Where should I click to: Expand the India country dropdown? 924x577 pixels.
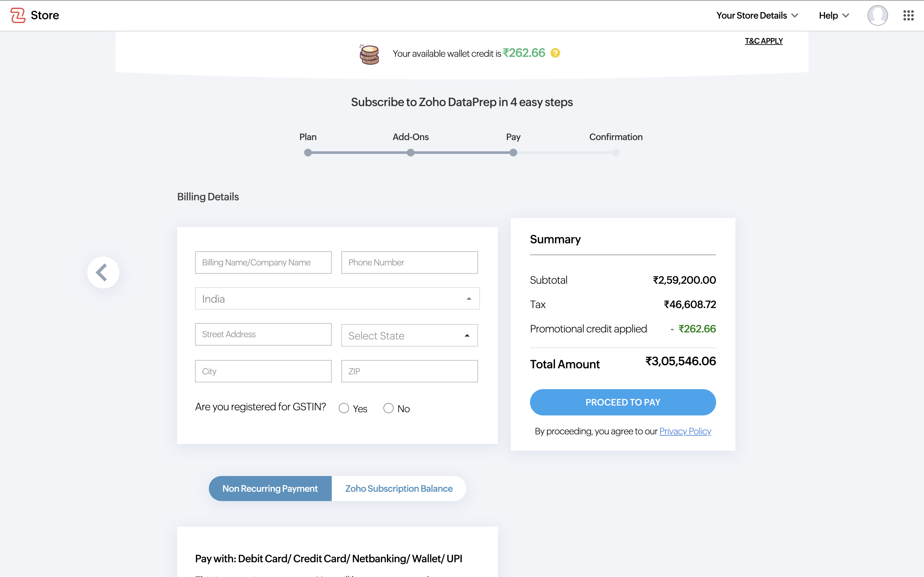337,299
